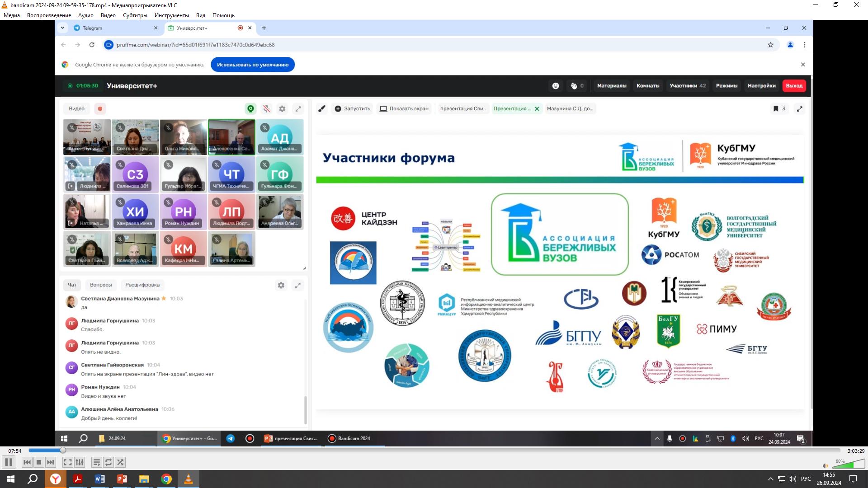Open the Аудио menu

pyautogui.click(x=86, y=15)
